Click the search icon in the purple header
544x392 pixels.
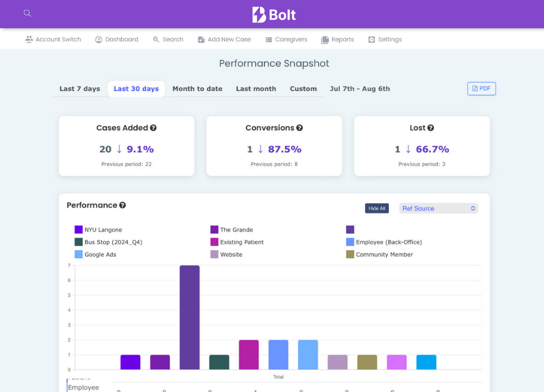(27, 13)
